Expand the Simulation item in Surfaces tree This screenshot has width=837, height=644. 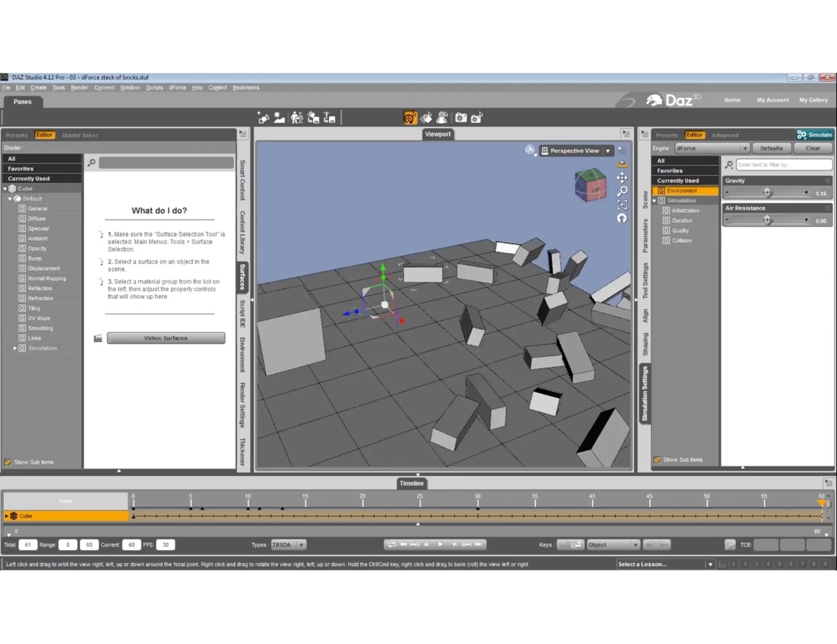(x=15, y=348)
